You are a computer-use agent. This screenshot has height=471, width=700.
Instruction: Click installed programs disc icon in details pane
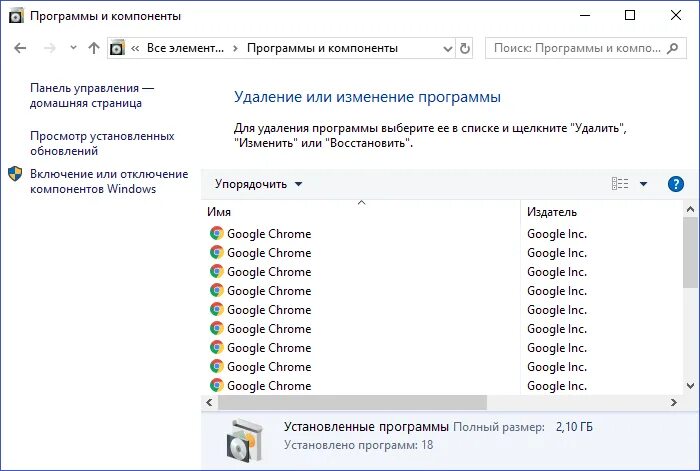coord(244,440)
